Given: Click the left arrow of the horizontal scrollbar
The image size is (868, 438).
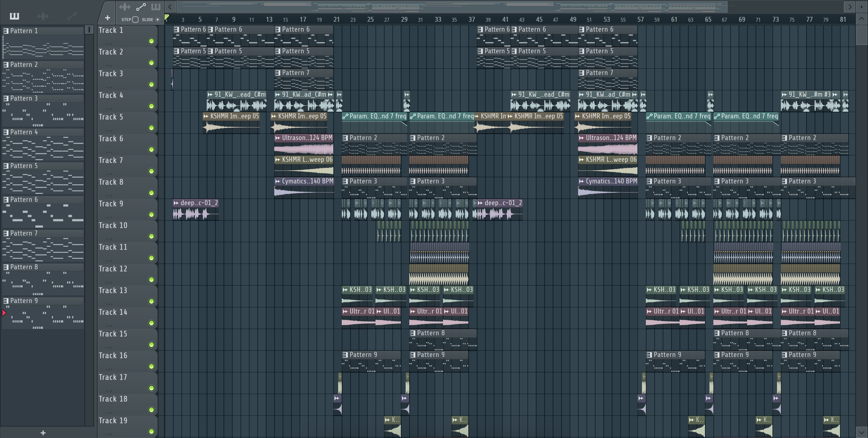Looking at the screenshot, I should [170, 7].
